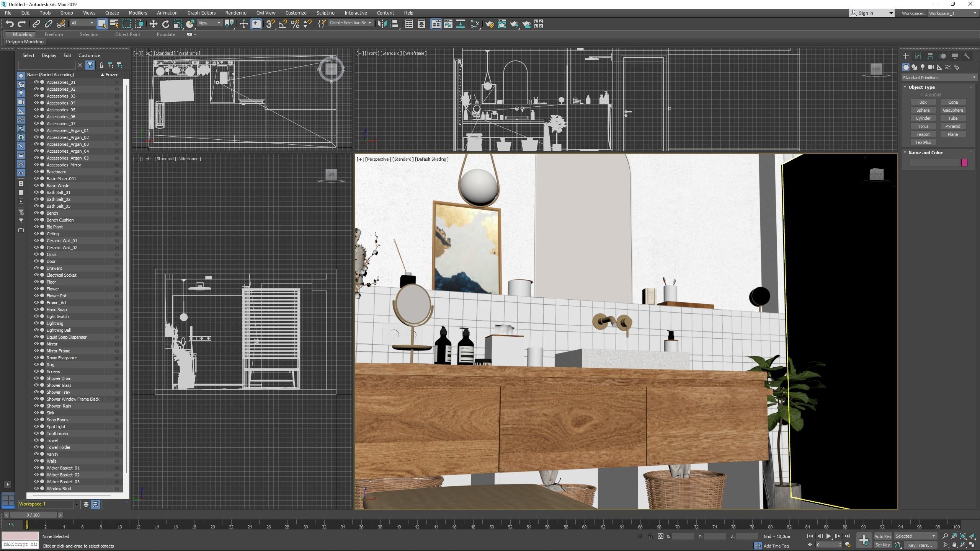Viewport: 980px width, 551px height.
Task: Show Lights category in Create panel
Action: click(923, 67)
